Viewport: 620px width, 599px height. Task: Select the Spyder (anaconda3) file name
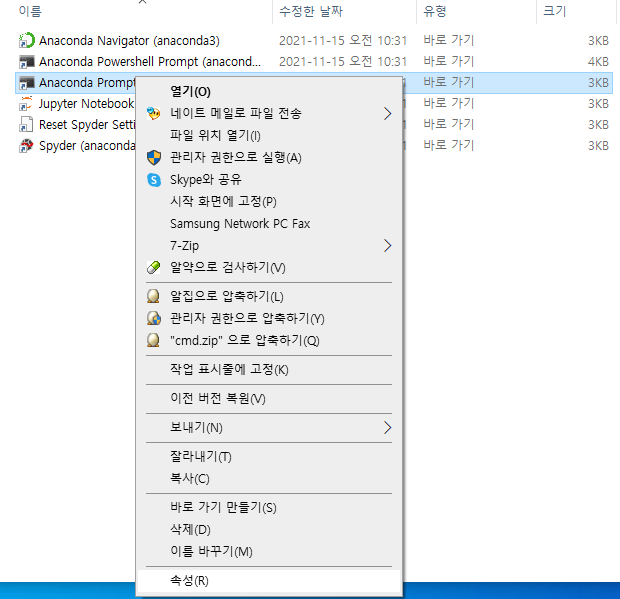(x=87, y=145)
